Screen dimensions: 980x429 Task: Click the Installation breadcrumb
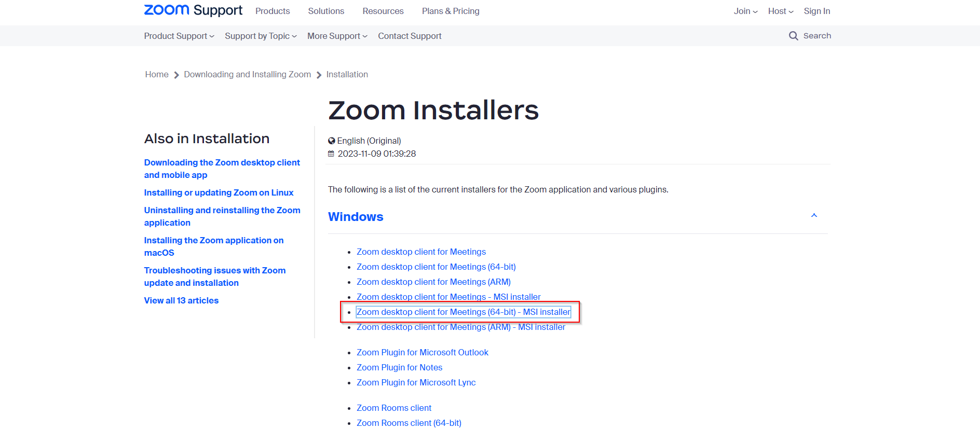pyautogui.click(x=347, y=74)
